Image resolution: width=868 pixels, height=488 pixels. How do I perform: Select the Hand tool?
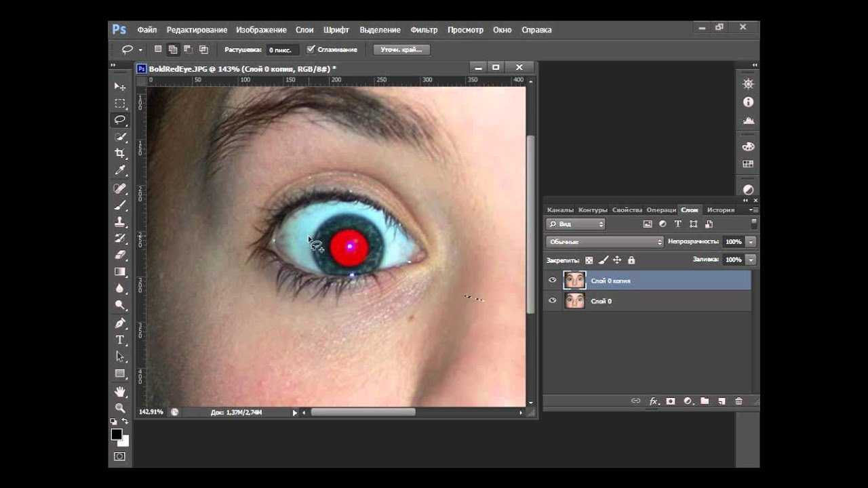[120, 392]
